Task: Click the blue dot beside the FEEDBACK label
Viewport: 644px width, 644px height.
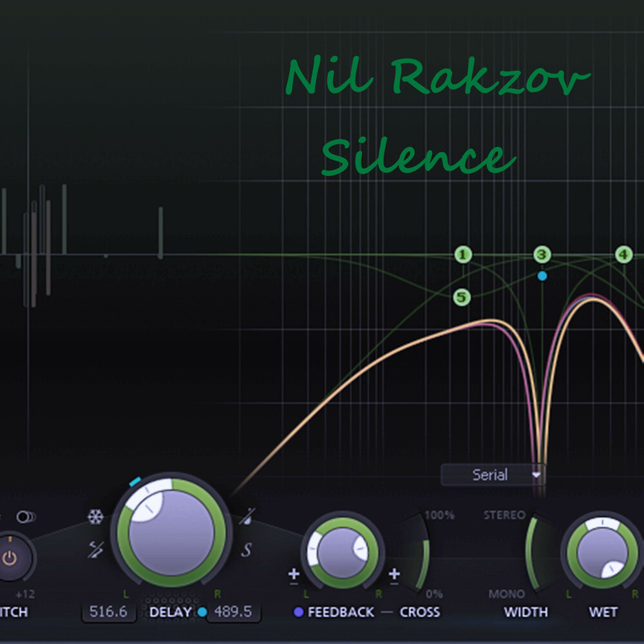Action: [x=298, y=610]
